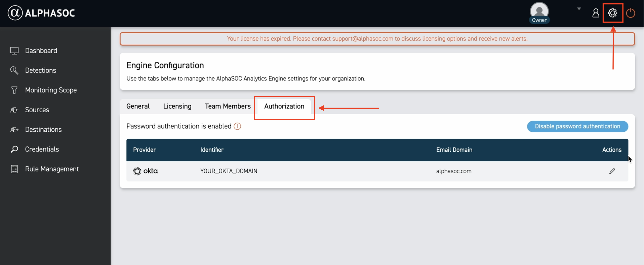
Task: Switch to the General tab
Action: (138, 106)
